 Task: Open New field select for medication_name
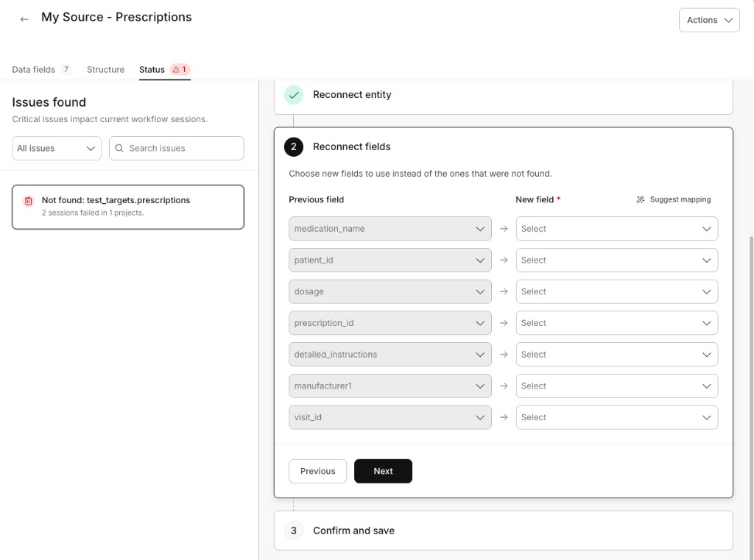(616, 229)
